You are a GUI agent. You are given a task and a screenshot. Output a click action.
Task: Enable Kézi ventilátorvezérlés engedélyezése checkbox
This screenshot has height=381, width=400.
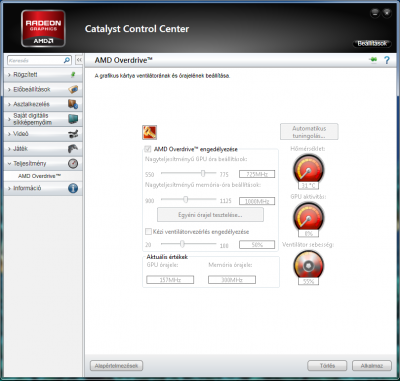click(148, 231)
